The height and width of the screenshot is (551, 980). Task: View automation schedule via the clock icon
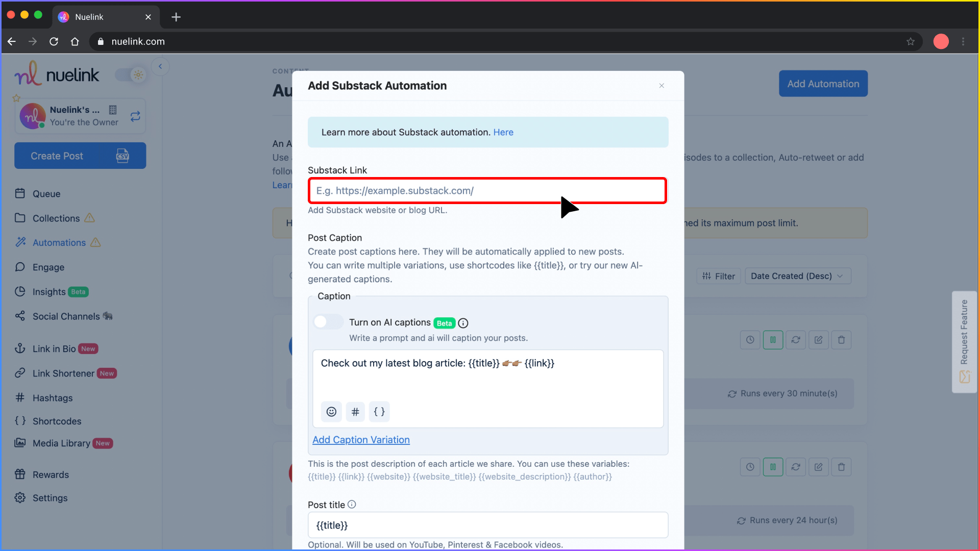point(749,340)
